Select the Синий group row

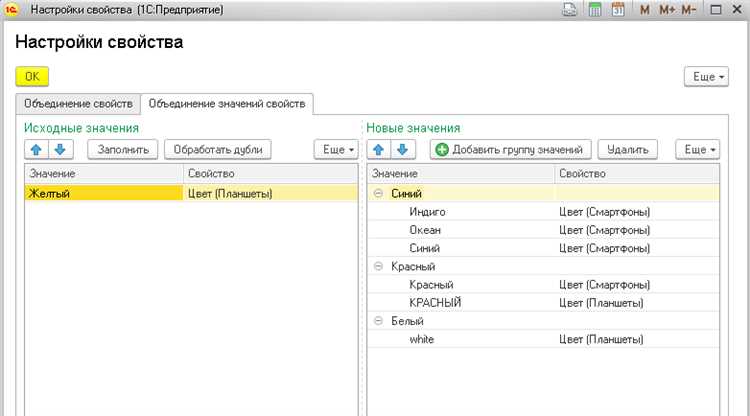click(543, 194)
